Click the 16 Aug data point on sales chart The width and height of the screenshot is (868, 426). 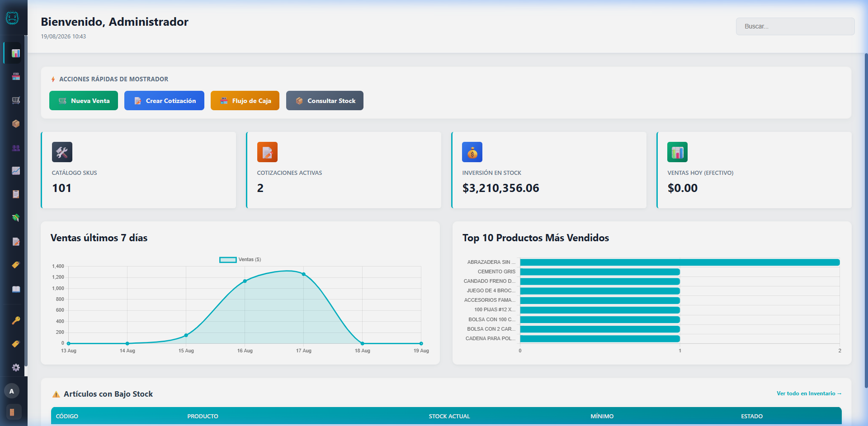point(245,281)
